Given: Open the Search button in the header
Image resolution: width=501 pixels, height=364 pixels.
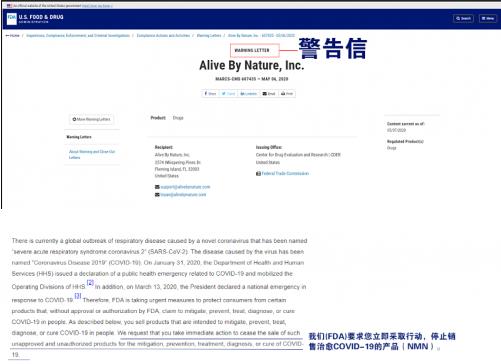Looking at the screenshot, I should tap(463, 19).
